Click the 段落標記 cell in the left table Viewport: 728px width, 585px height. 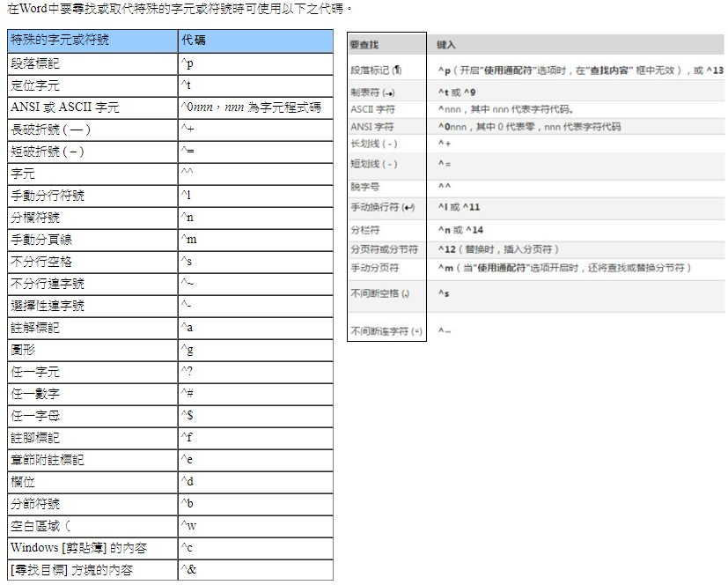point(36,63)
